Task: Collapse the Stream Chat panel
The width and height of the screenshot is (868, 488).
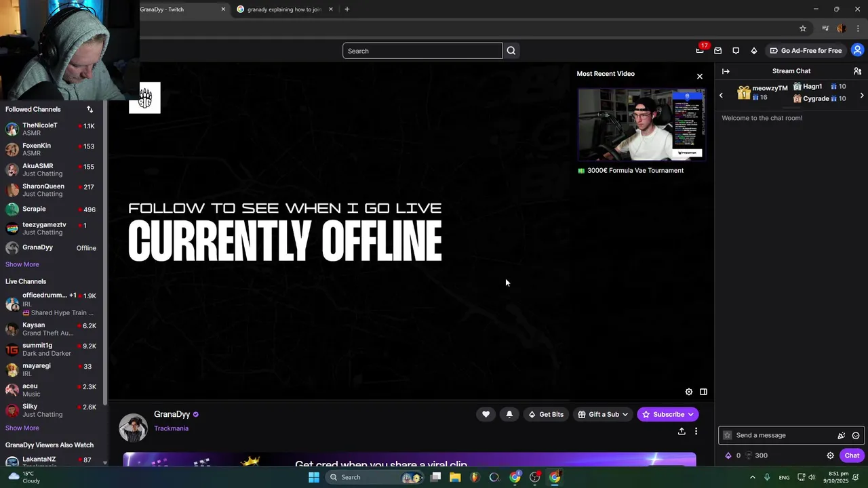Action: [x=726, y=71]
